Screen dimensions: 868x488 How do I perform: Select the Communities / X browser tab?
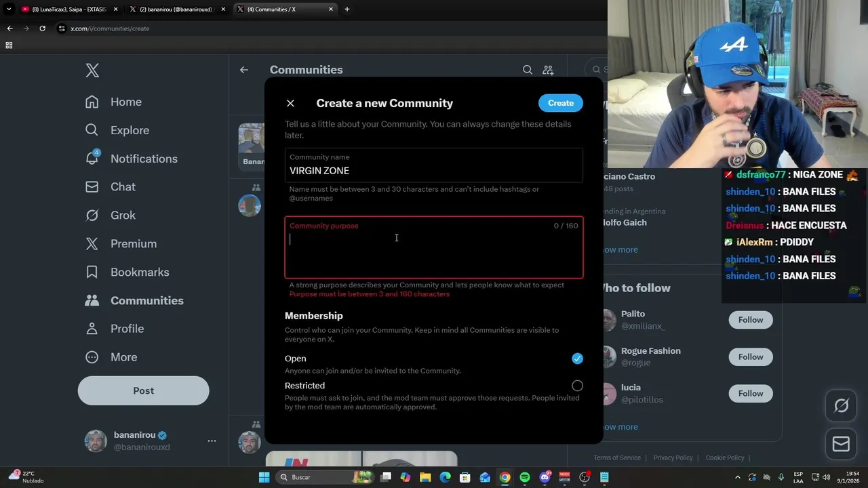[285, 9]
